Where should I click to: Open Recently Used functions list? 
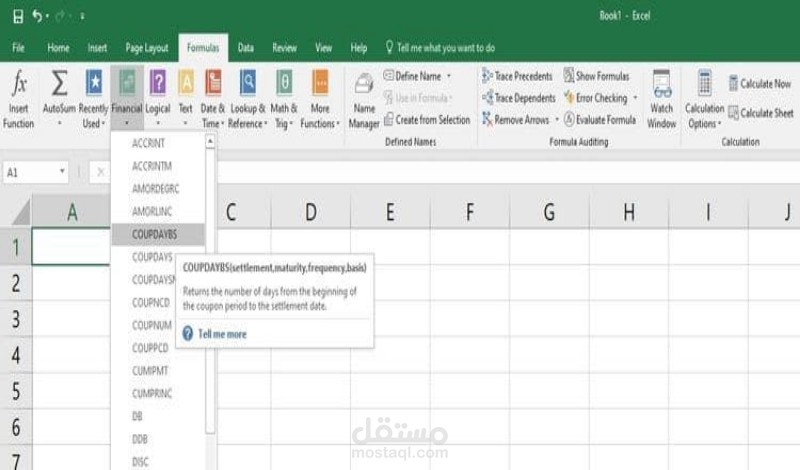coord(93,98)
